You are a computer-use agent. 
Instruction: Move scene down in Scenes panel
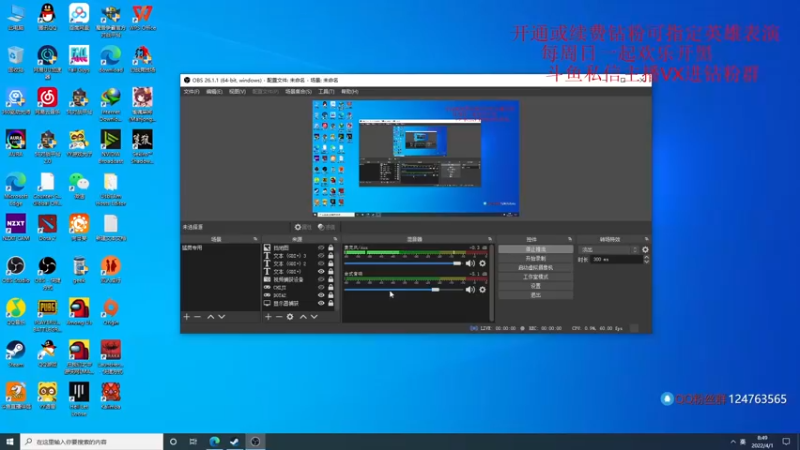point(222,317)
